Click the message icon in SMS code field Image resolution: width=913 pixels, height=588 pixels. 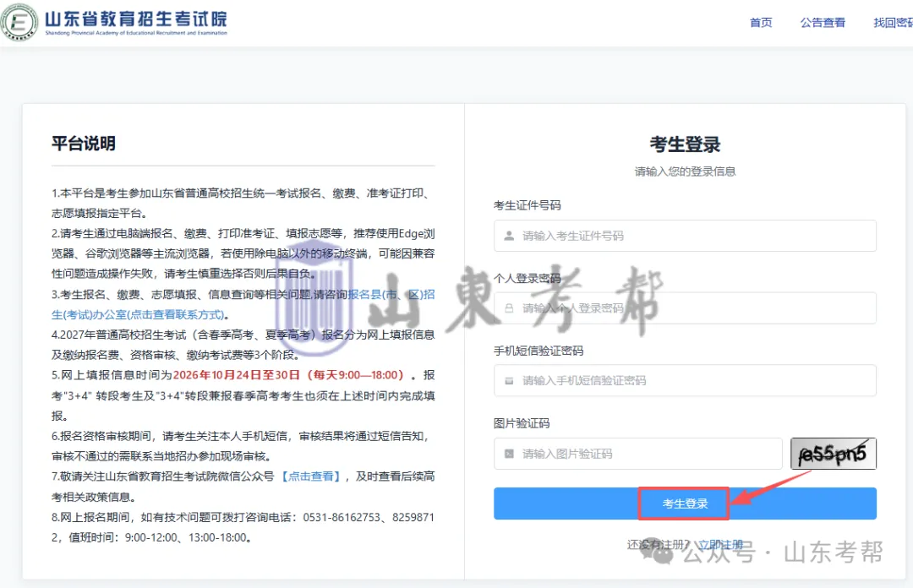click(509, 381)
